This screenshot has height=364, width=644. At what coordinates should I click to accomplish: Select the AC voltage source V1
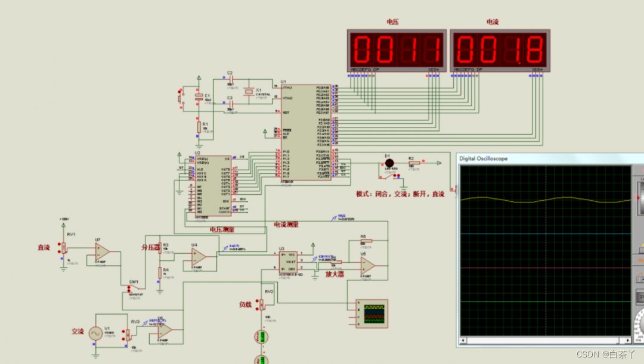click(x=95, y=333)
